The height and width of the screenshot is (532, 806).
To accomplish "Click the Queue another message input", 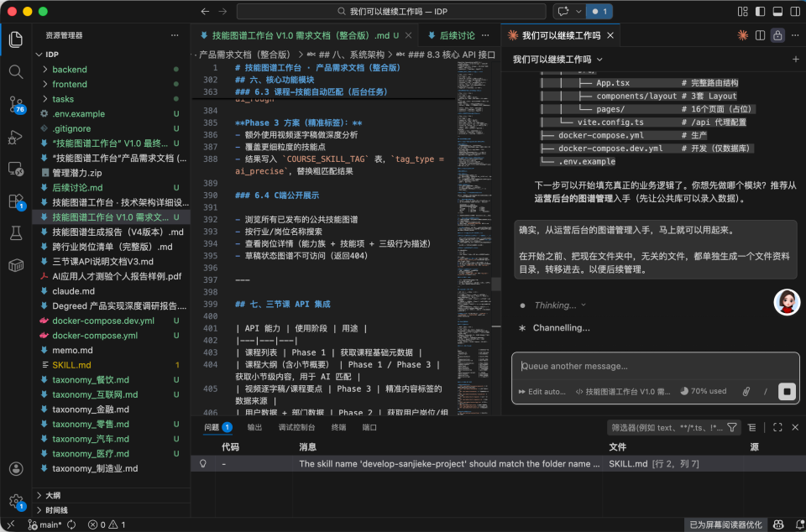I will (x=656, y=366).
